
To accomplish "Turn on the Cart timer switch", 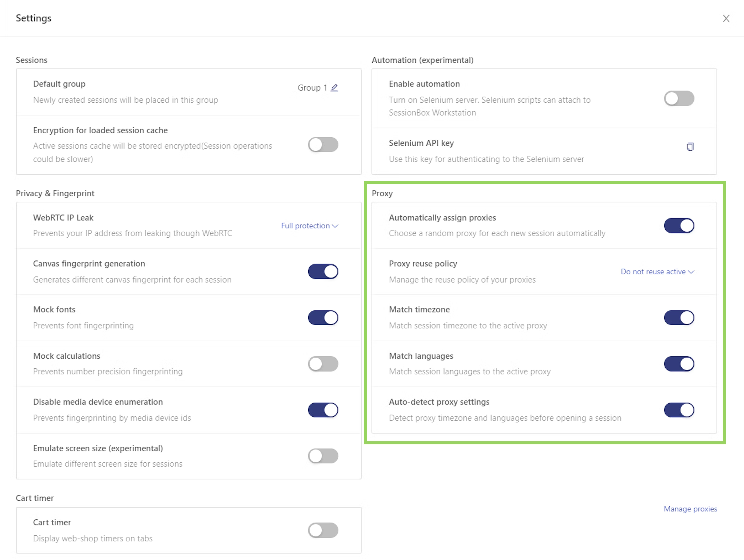I will click(323, 530).
